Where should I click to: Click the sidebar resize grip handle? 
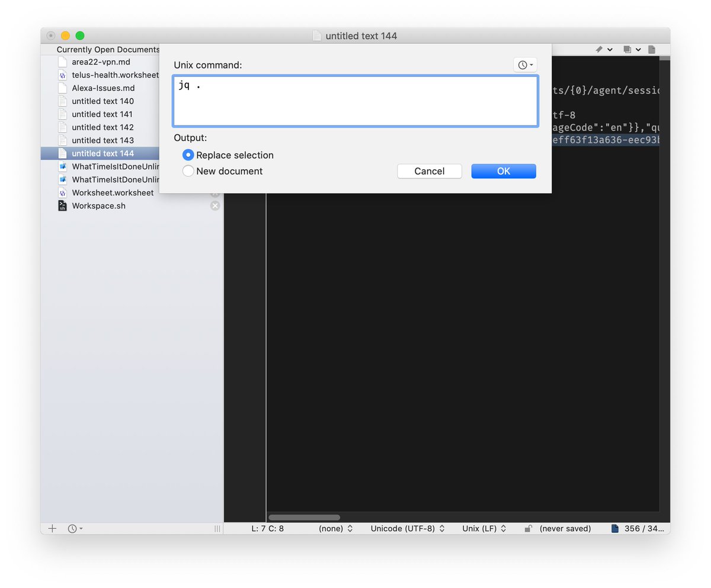pyautogui.click(x=217, y=528)
